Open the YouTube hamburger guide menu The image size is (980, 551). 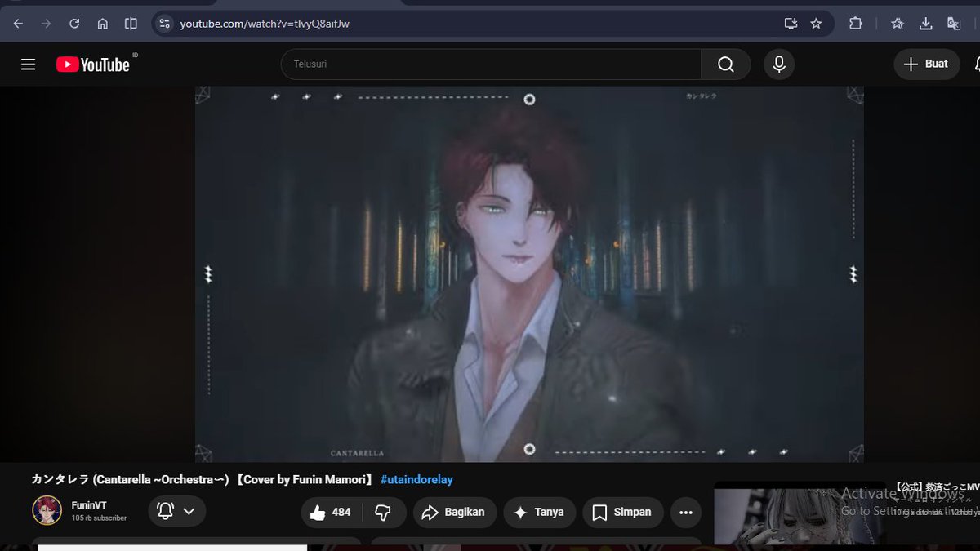pos(29,64)
